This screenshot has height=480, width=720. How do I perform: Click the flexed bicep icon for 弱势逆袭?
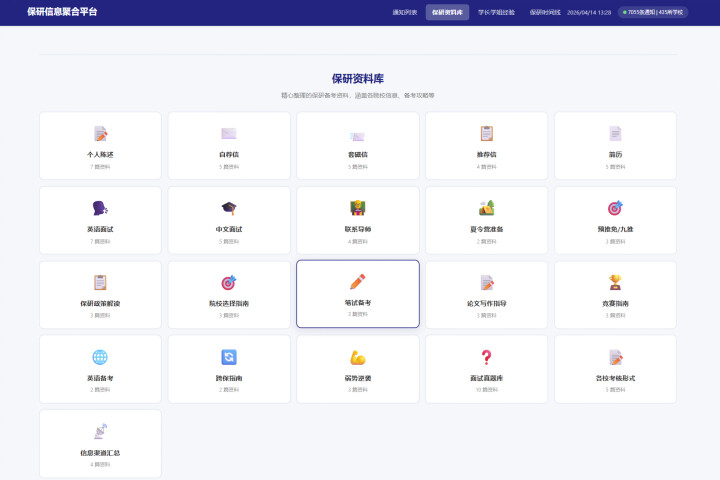(357, 357)
